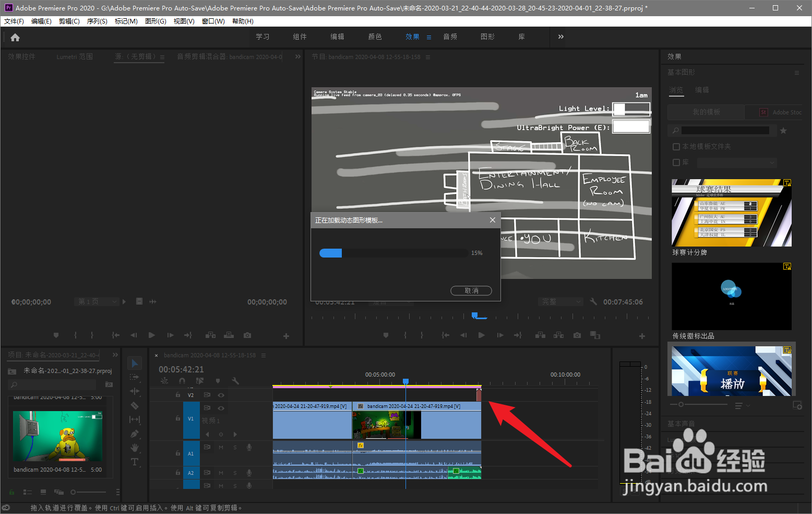The height and width of the screenshot is (514, 812).
Task: Toggle V2 track output eye
Action: (221, 395)
